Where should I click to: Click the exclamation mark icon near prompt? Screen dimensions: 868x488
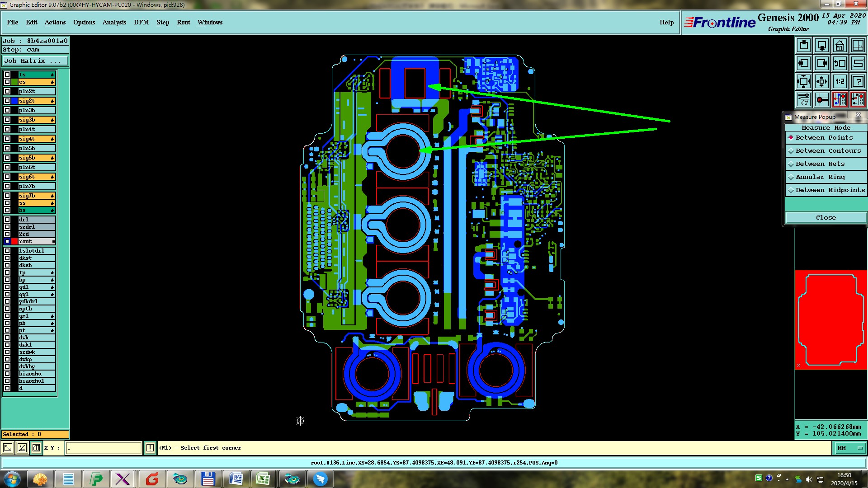(x=150, y=448)
